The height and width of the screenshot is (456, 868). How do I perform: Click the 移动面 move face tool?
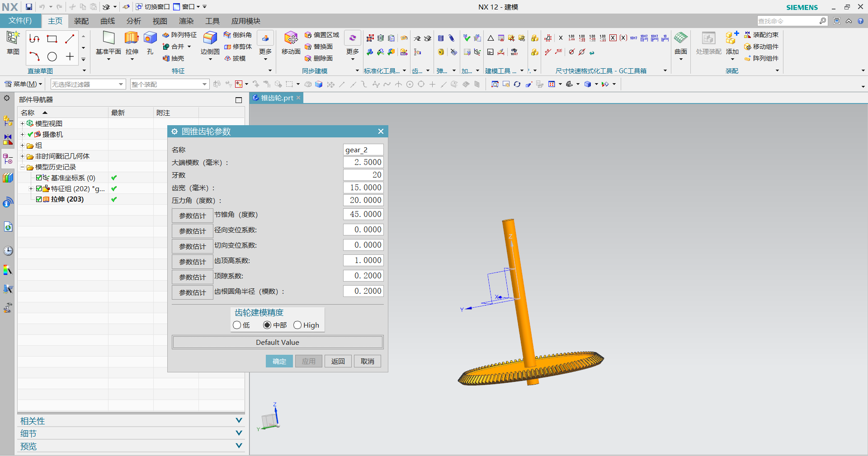coord(291,43)
